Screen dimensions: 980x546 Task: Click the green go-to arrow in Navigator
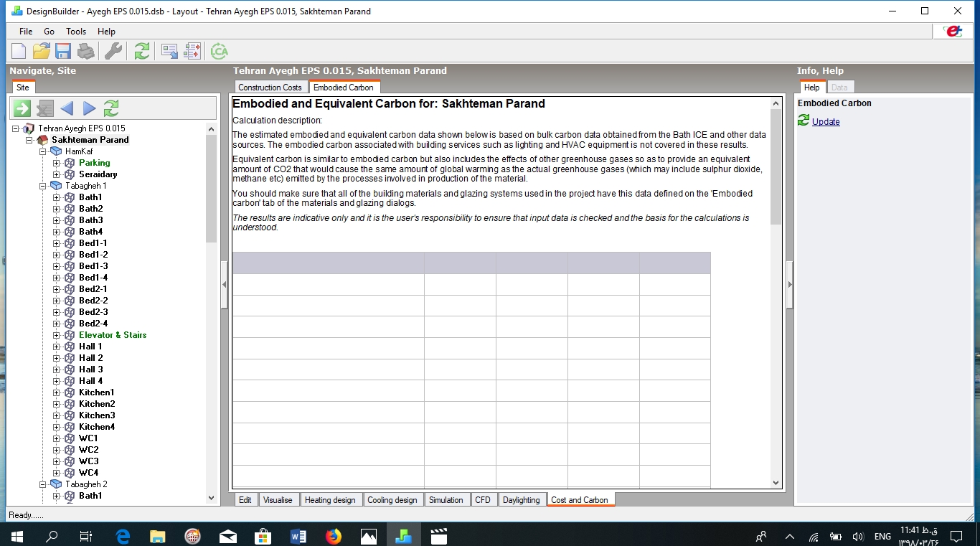(x=22, y=108)
